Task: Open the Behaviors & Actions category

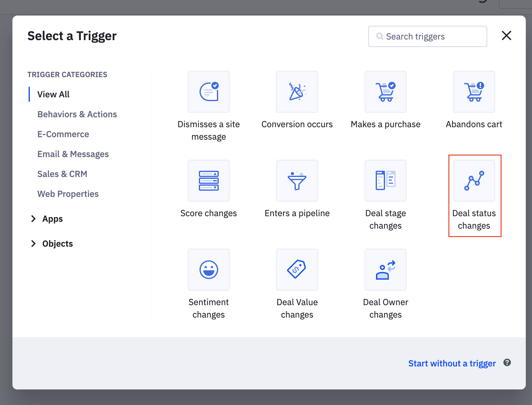Action: point(77,114)
